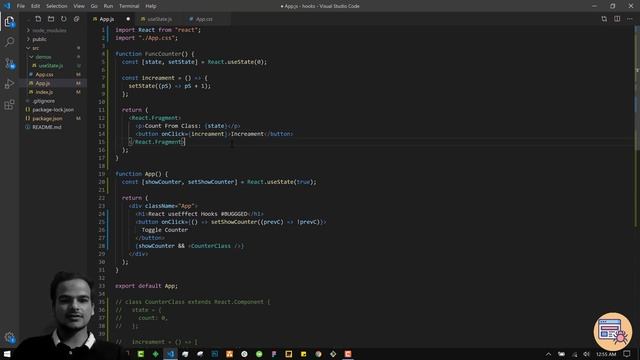Click the VS Code icon in taskbar
The width and height of the screenshot is (640, 360).
tap(171, 354)
